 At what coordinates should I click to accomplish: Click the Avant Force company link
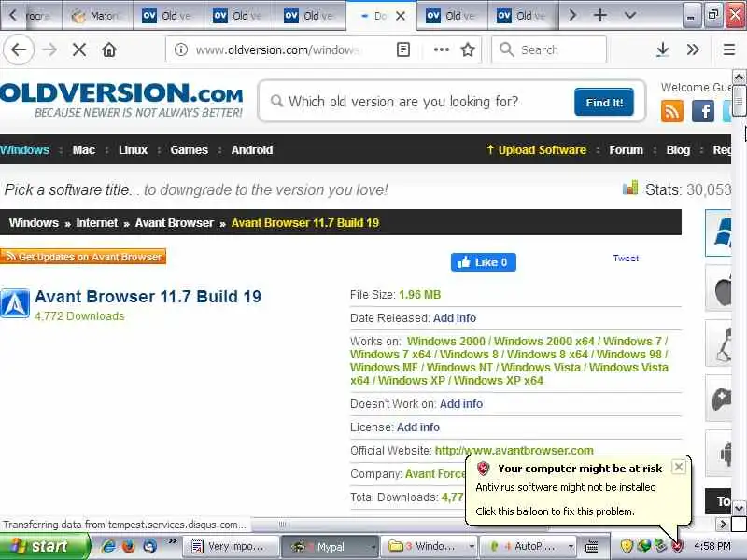[x=434, y=474]
